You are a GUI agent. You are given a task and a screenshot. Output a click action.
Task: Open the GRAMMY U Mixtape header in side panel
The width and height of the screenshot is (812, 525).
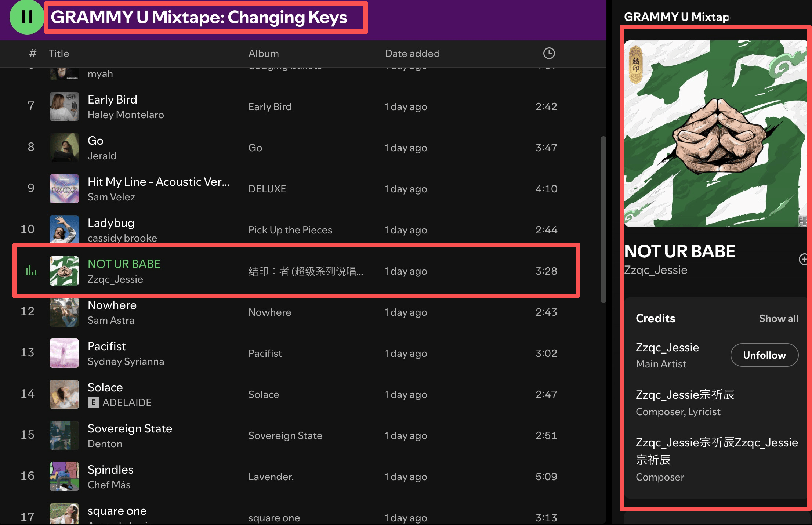[676, 17]
